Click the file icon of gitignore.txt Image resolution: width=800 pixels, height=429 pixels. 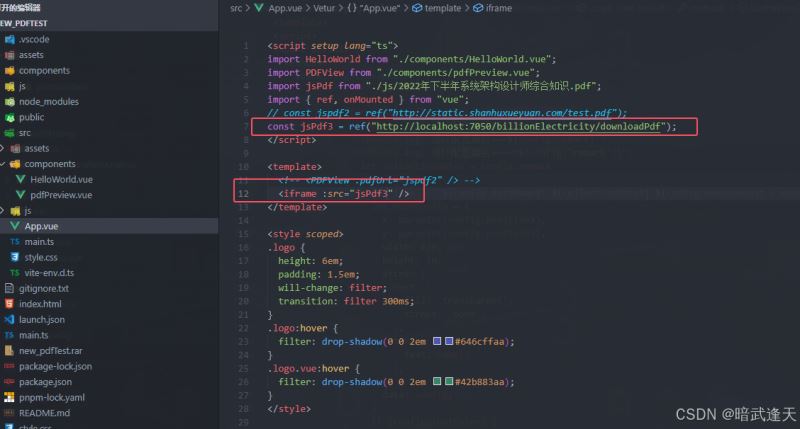point(9,288)
